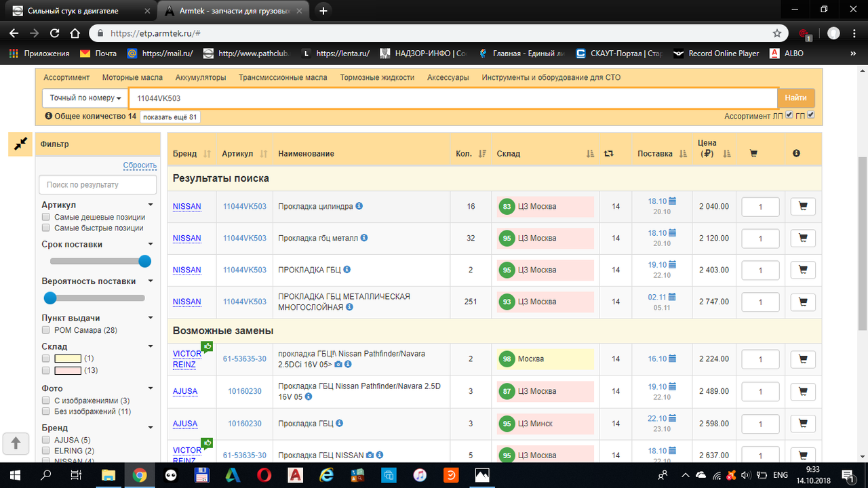Open delivery calendar for the 02.11 date
Viewport: 868px width, 488px height.
pos(673,297)
